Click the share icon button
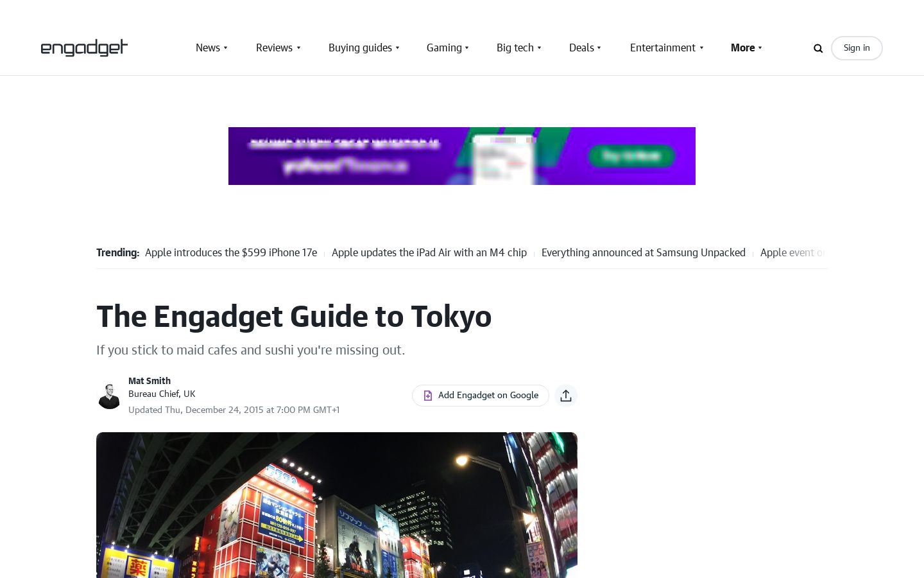The image size is (924, 578). [566, 396]
